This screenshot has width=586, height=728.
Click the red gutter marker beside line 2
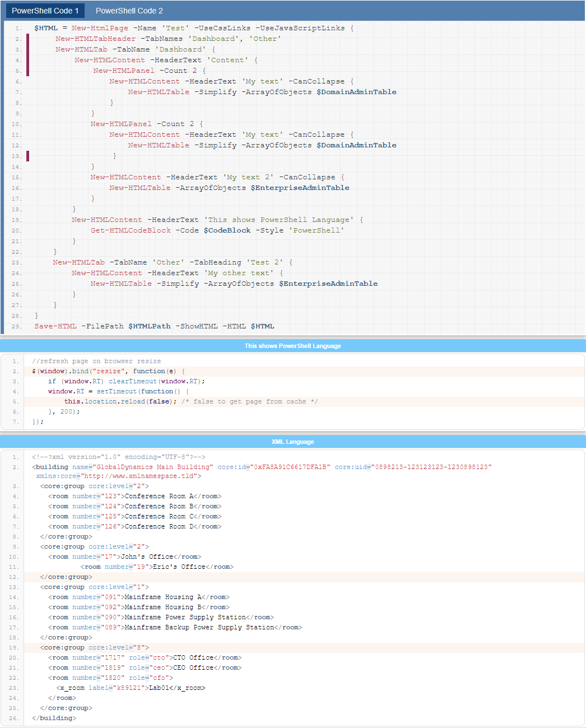coord(27,39)
